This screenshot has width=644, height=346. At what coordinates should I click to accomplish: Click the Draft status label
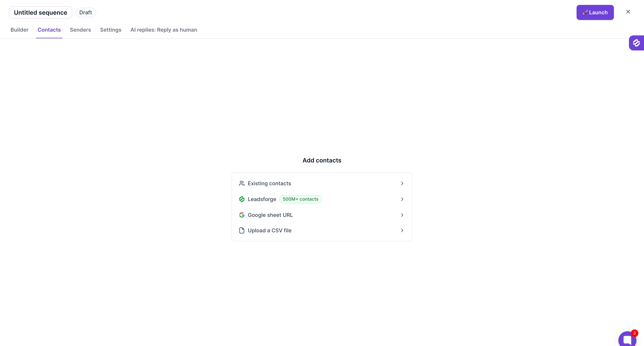[x=85, y=12]
